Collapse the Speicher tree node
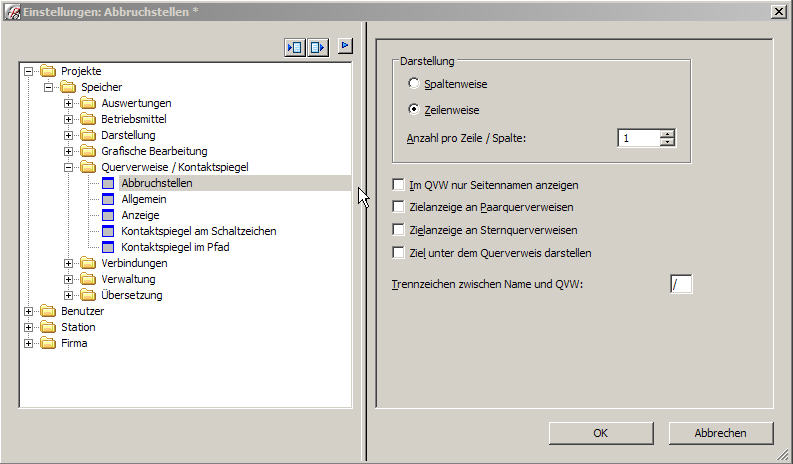 click(x=49, y=88)
